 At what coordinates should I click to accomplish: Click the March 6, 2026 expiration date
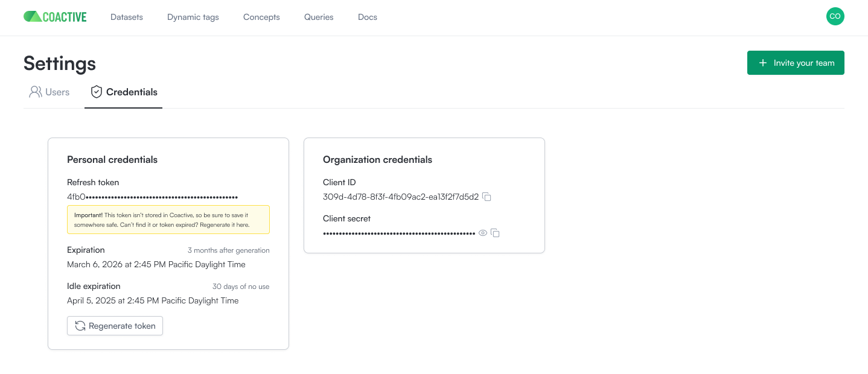pyautogui.click(x=156, y=264)
